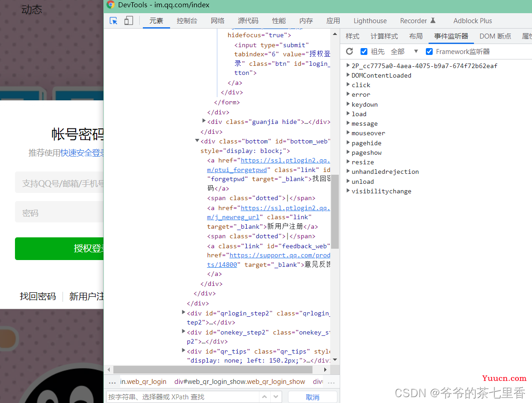
Task: Click the refresh event listeners icon
Action: point(350,51)
